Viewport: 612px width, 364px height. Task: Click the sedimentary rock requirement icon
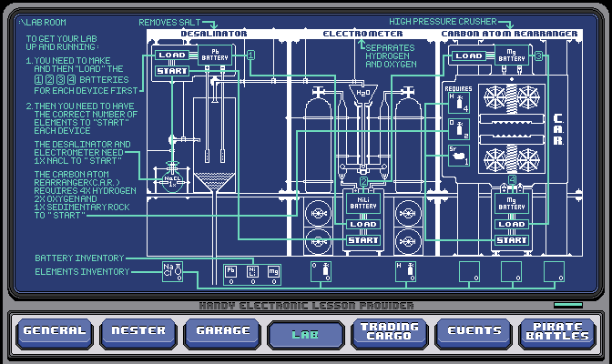click(456, 157)
